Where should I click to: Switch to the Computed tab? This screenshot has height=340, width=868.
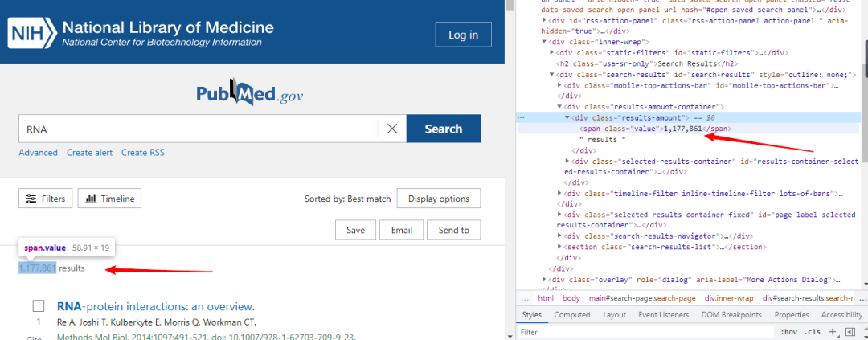tap(572, 314)
